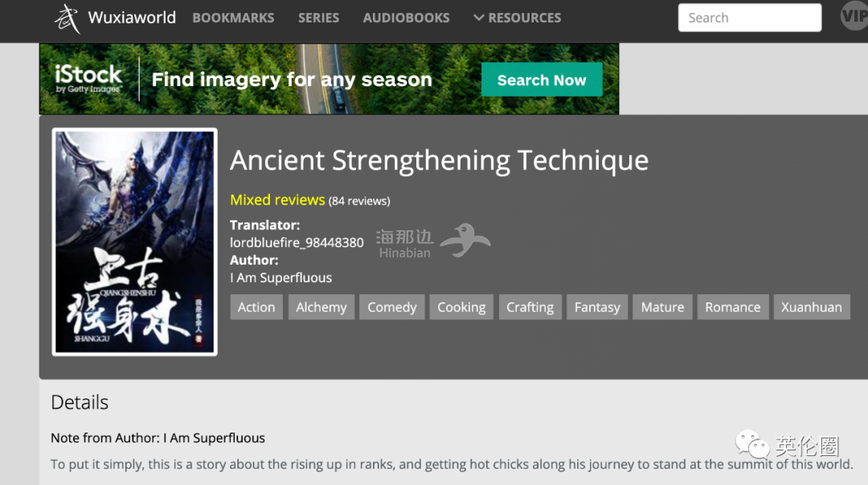Click the Xuanhuan genre tag
868x485 pixels.
(x=812, y=307)
